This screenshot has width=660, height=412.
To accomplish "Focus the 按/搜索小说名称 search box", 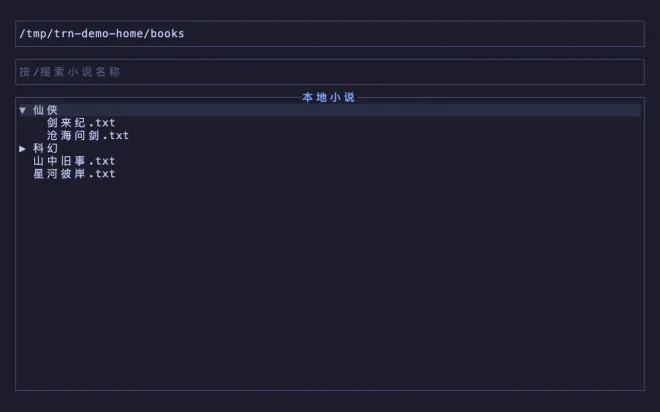I will tap(330, 72).
